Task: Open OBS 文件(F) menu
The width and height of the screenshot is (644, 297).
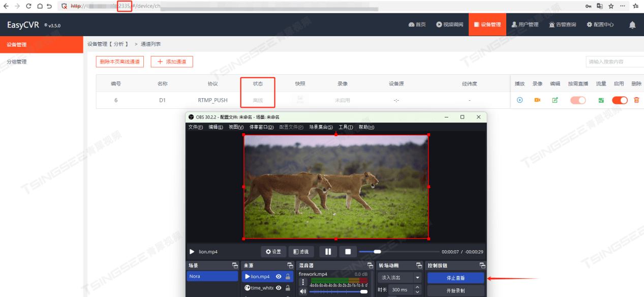Action: pos(196,127)
